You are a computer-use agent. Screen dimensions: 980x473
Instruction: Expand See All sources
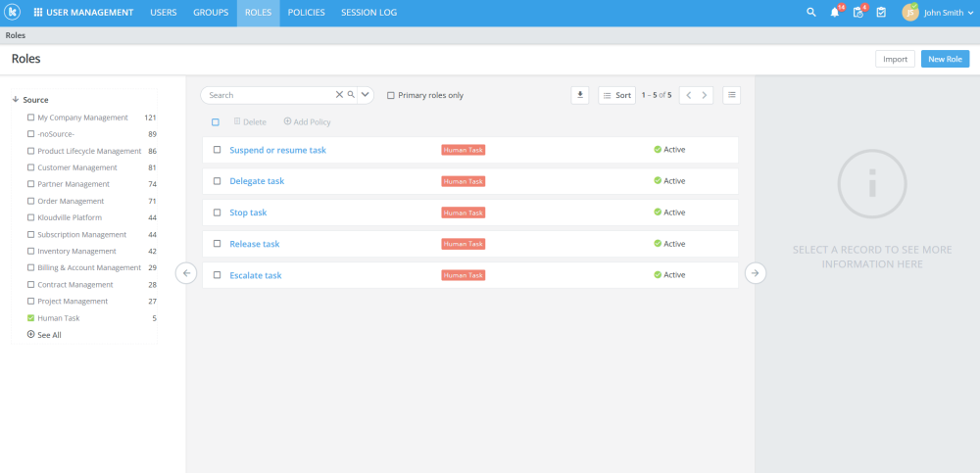pos(44,335)
